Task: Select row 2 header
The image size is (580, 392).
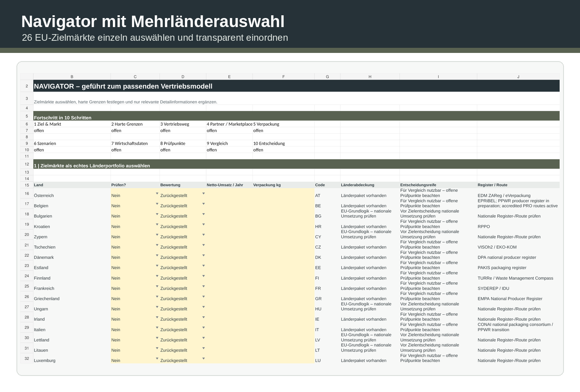Action: 27,86
